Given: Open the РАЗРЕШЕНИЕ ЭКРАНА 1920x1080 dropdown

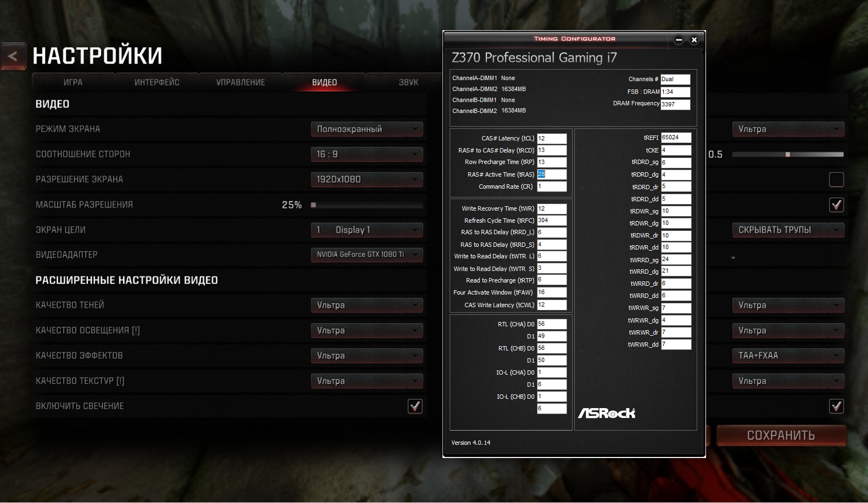Looking at the screenshot, I should tap(367, 179).
